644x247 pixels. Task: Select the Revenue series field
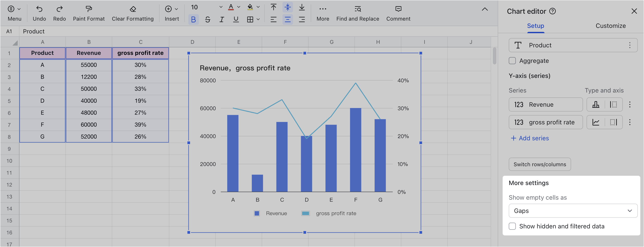[545, 105]
